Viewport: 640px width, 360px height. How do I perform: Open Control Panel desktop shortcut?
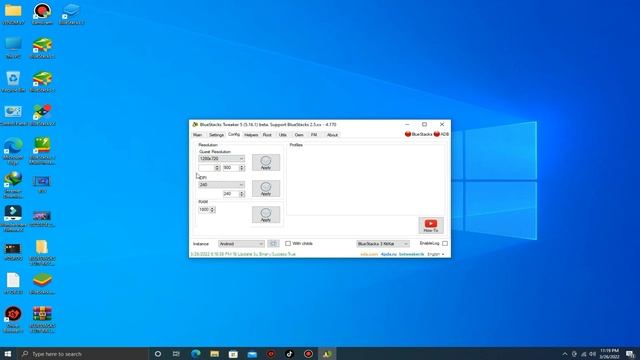click(13, 116)
